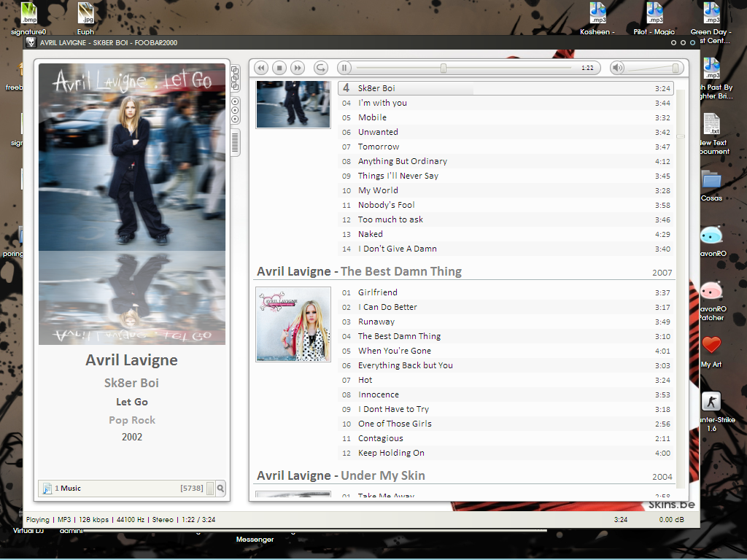This screenshot has height=560, width=747.
Task: Select the track Hot
Action: [506, 380]
